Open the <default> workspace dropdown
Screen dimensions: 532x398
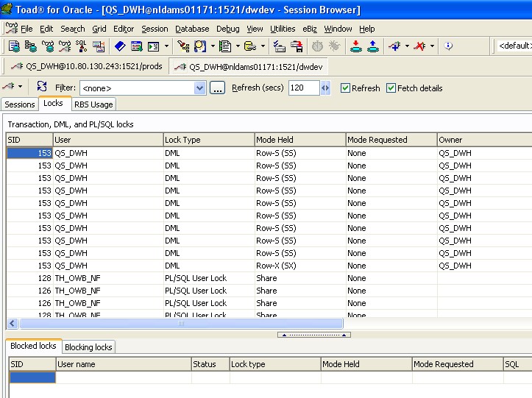[514, 46]
